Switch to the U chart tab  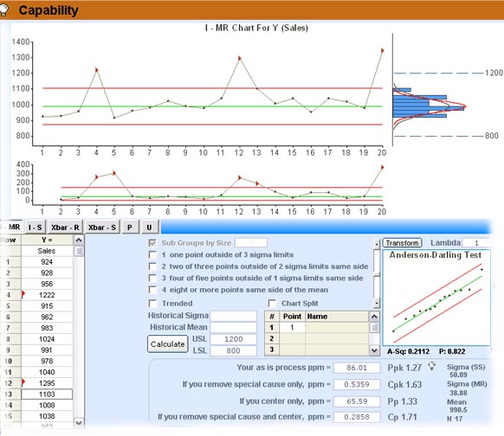coord(149,228)
